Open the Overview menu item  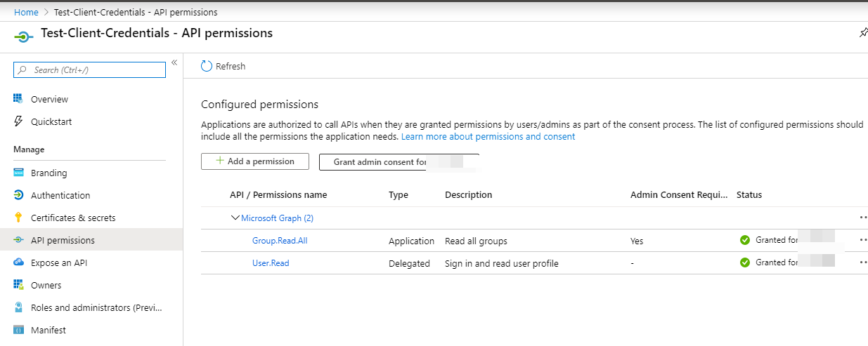click(x=49, y=100)
